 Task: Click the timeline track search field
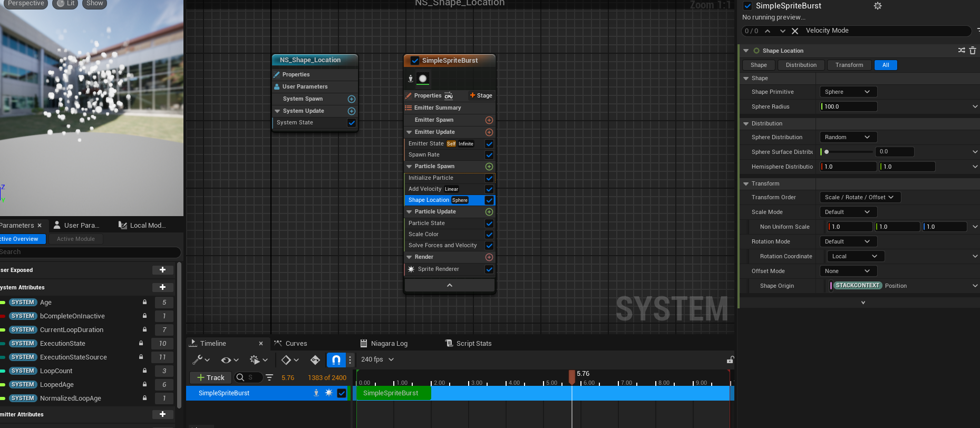pyautogui.click(x=249, y=377)
